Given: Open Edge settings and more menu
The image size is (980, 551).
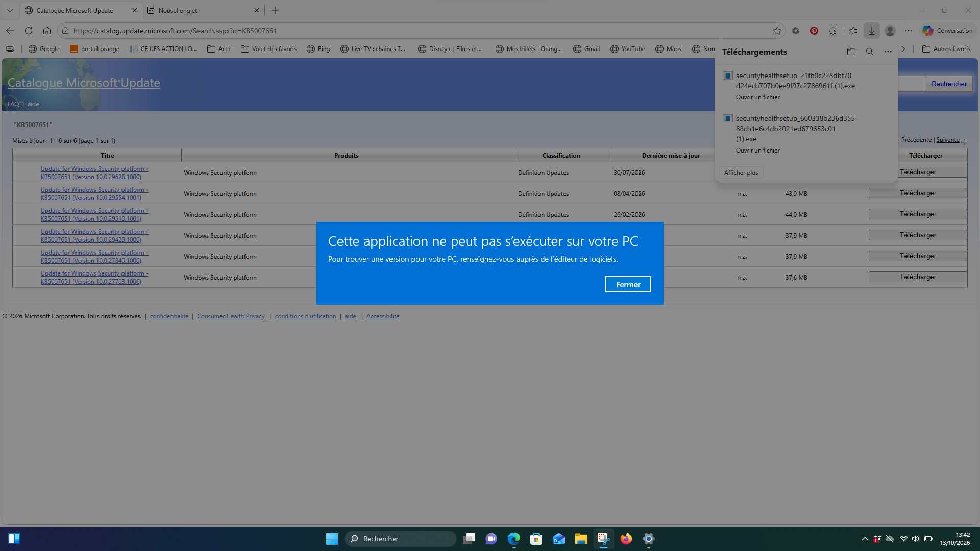Looking at the screenshot, I should point(908,31).
